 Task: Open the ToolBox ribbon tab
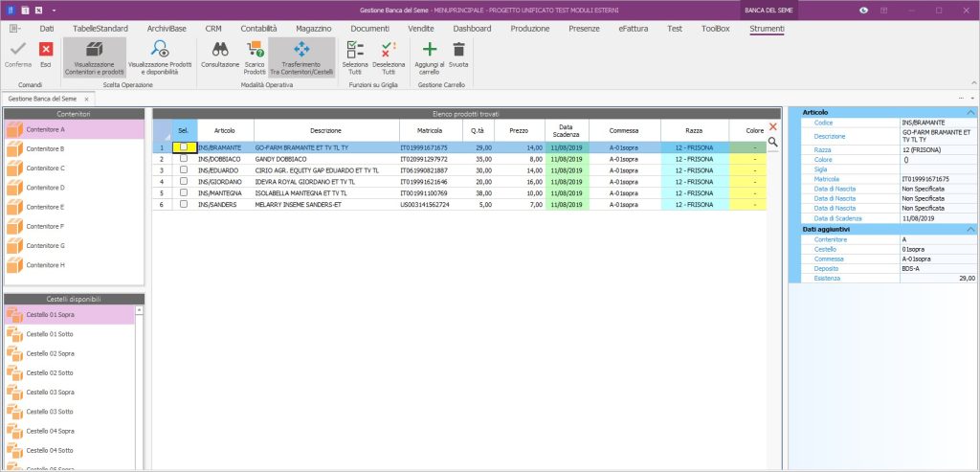716,29
